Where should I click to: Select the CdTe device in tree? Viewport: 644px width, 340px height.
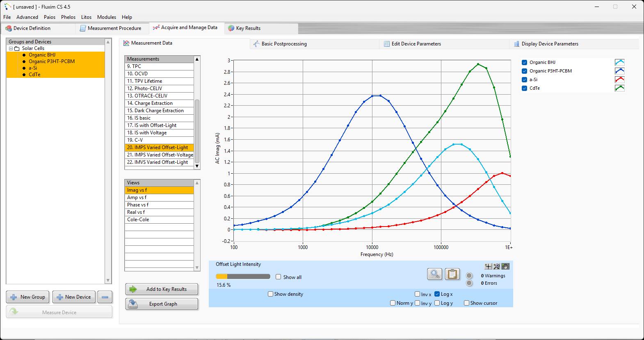point(34,75)
